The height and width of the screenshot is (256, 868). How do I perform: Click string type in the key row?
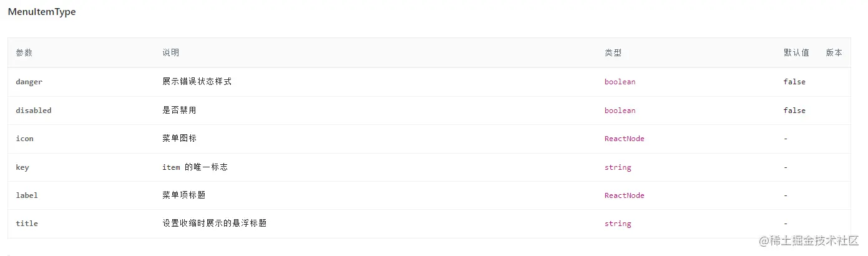618,167
